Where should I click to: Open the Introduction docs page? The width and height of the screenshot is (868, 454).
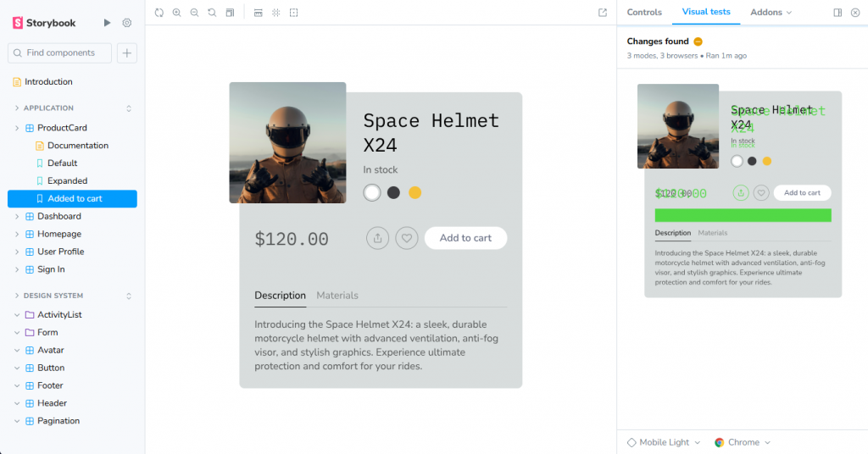point(48,82)
